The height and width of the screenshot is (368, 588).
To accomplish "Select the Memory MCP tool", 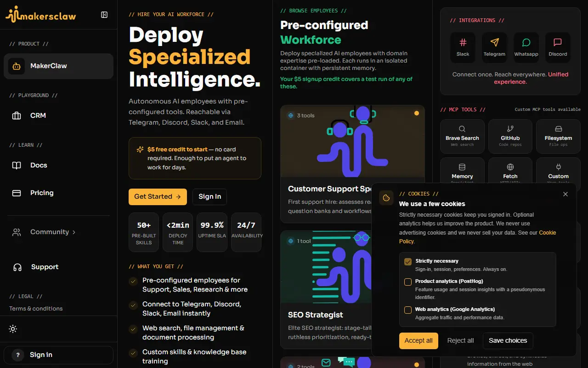I will (462, 171).
